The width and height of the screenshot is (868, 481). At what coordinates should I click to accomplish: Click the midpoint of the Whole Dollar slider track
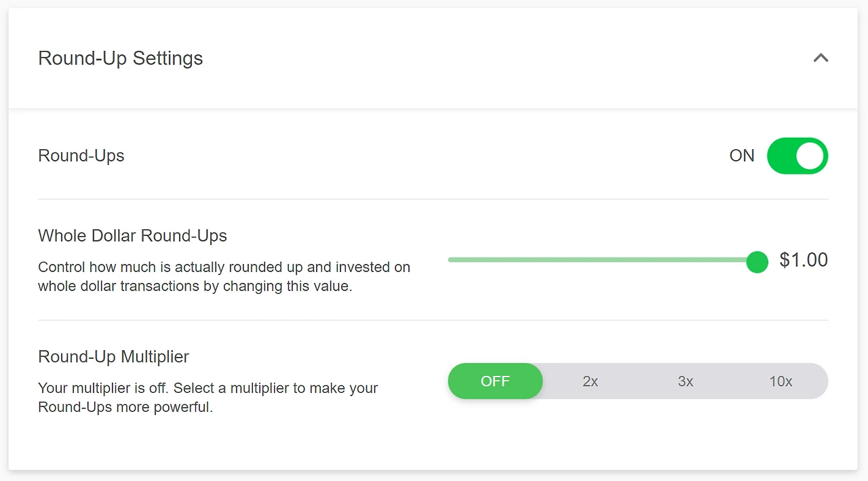pyautogui.click(x=602, y=260)
